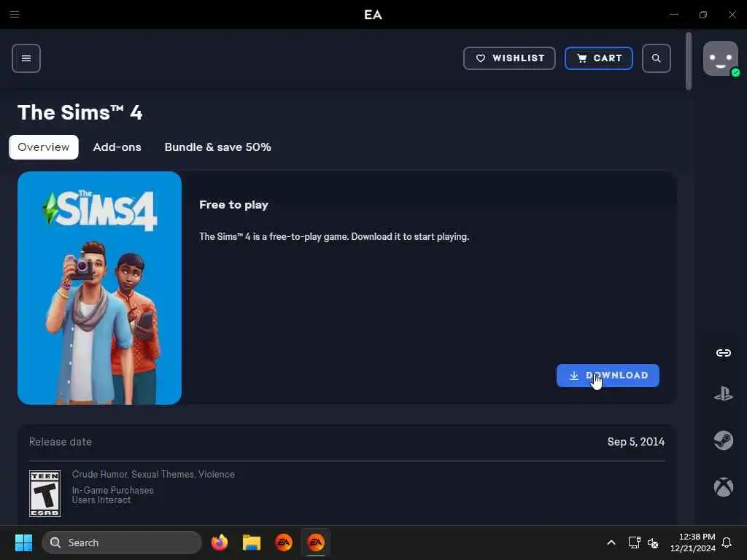747x560 pixels.
Task: Click the network status tray icon
Action: 634,542
